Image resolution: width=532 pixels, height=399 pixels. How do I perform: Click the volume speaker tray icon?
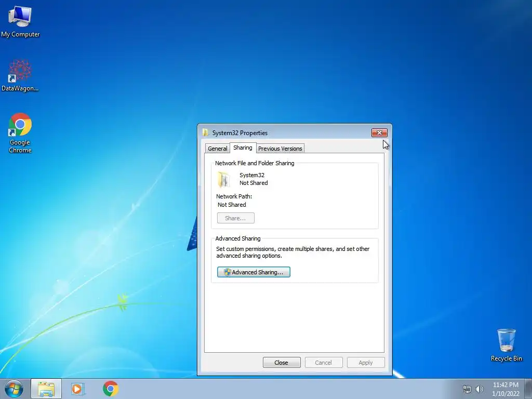(x=480, y=389)
